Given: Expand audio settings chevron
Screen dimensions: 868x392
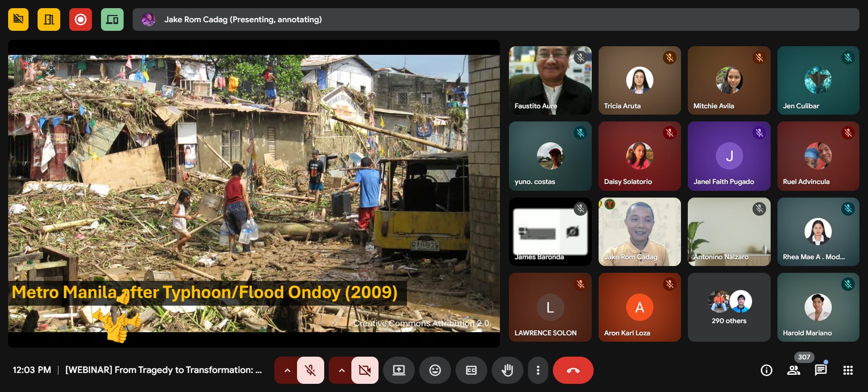Looking at the screenshot, I should coord(287,370).
